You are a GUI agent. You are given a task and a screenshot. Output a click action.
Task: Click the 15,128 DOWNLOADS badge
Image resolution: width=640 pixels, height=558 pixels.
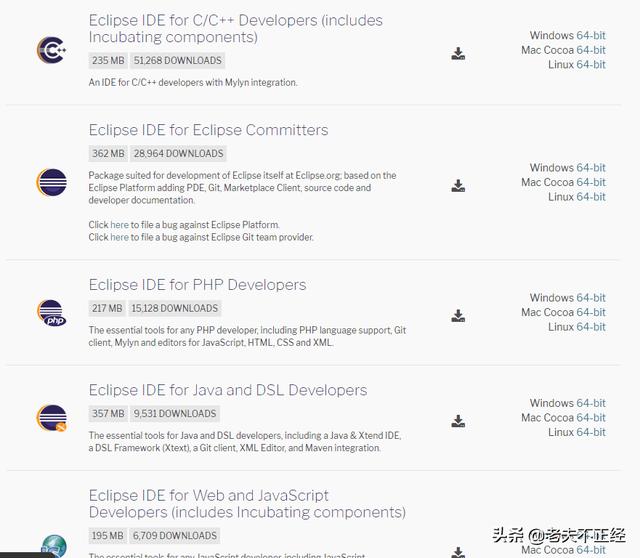(175, 308)
